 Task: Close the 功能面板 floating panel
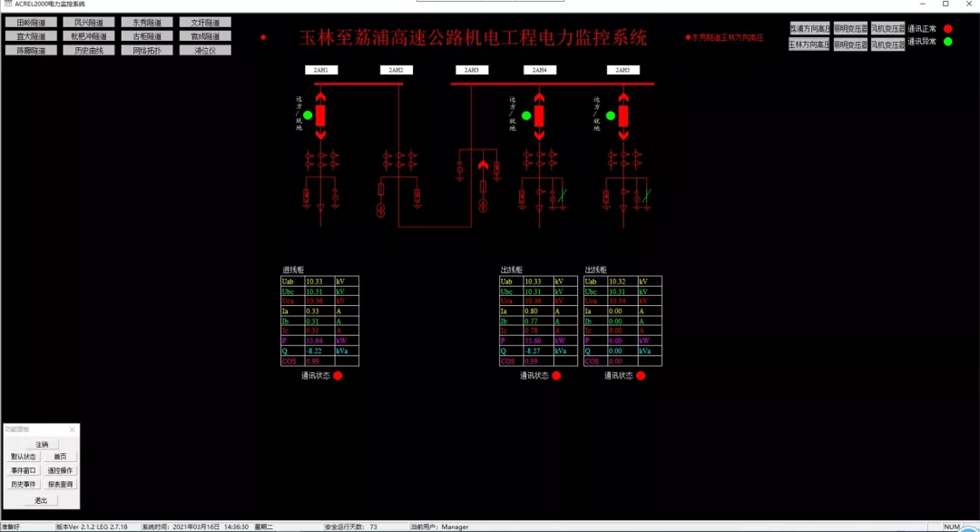73,429
